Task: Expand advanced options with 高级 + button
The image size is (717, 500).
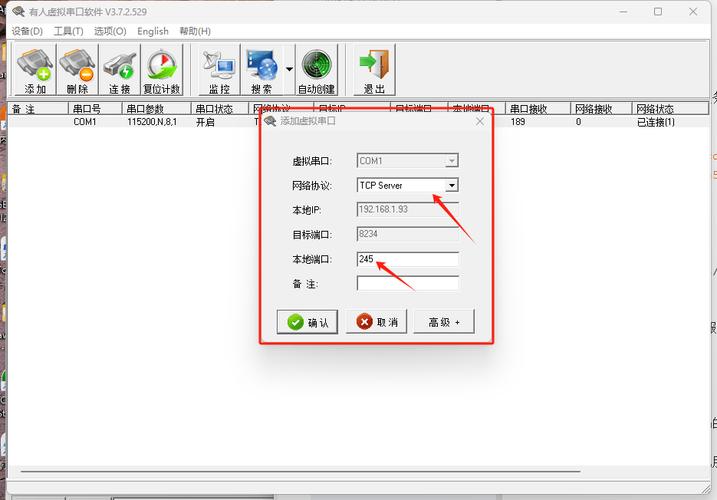Action: [x=443, y=322]
